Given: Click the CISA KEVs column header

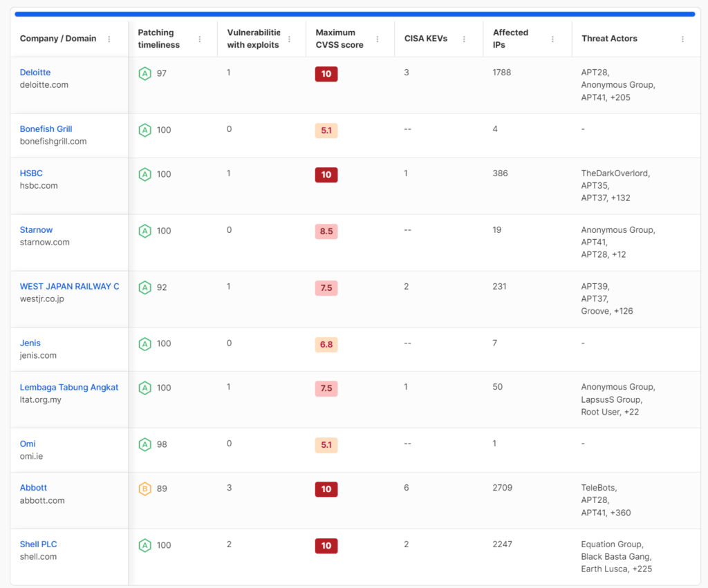Looking at the screenshot, I should coord(426,39).
